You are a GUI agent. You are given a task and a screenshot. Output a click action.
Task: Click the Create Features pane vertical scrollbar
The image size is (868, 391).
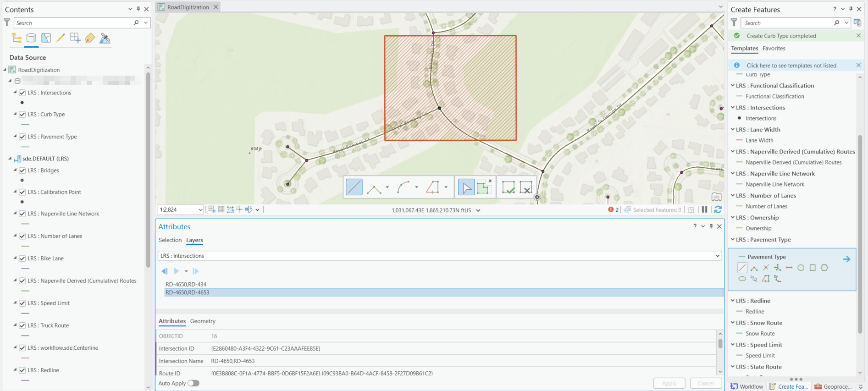click(860, 234)
